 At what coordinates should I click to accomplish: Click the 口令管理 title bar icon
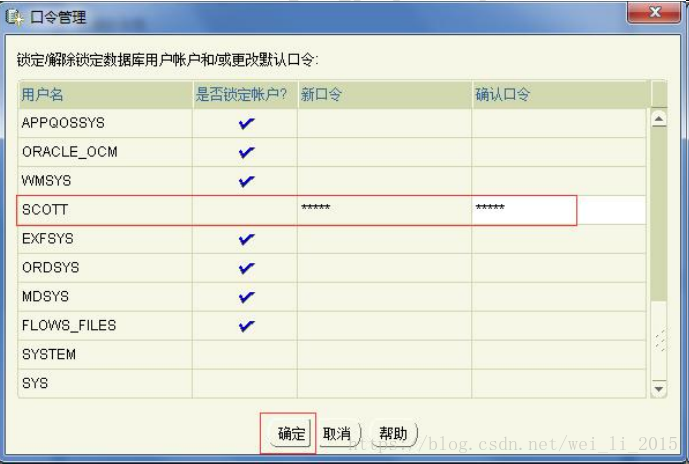click(13, 17)
